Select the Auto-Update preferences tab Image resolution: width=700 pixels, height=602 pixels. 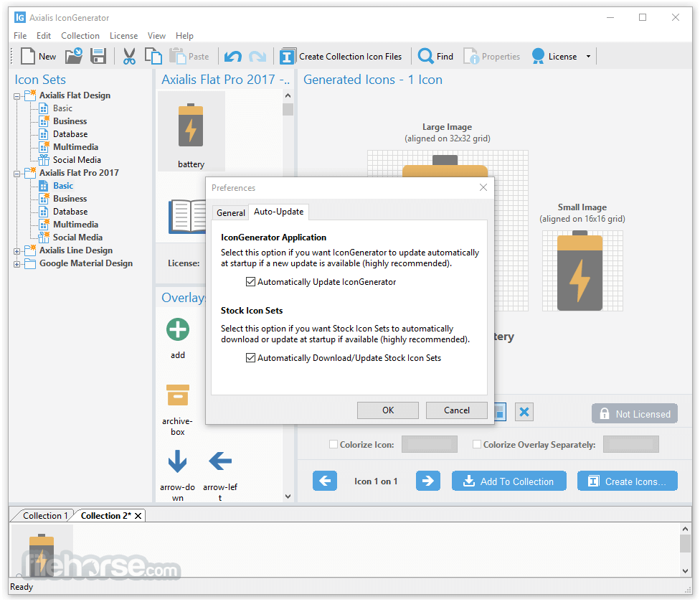click(278, 212)
